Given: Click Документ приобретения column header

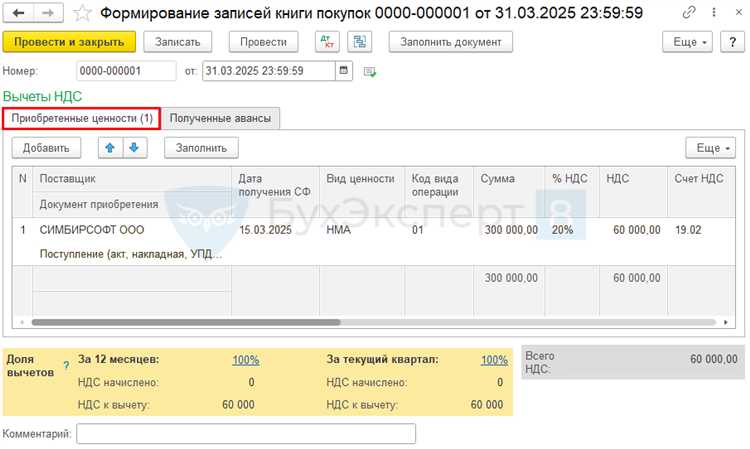Looking at the screenshot, I should (x=132, y=204).
